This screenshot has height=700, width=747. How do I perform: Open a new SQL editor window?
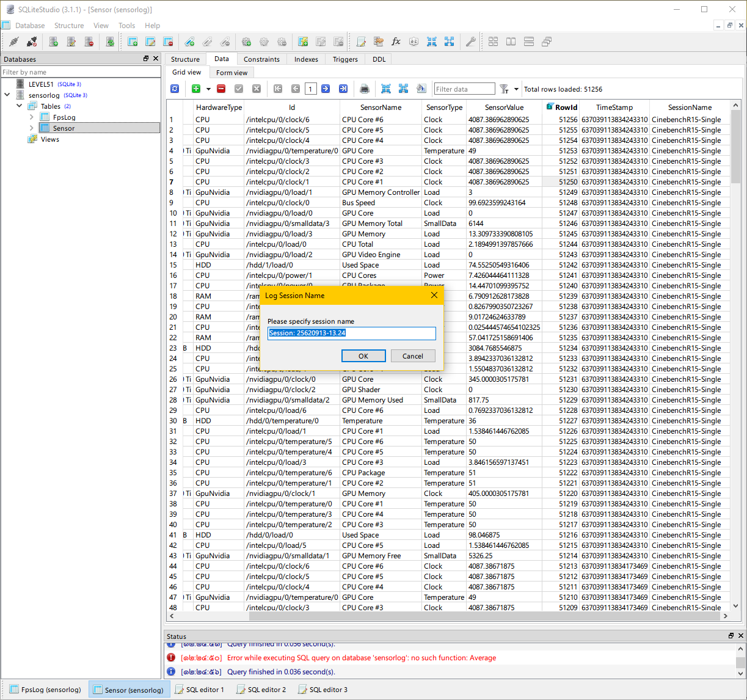(x=361, y=41)
